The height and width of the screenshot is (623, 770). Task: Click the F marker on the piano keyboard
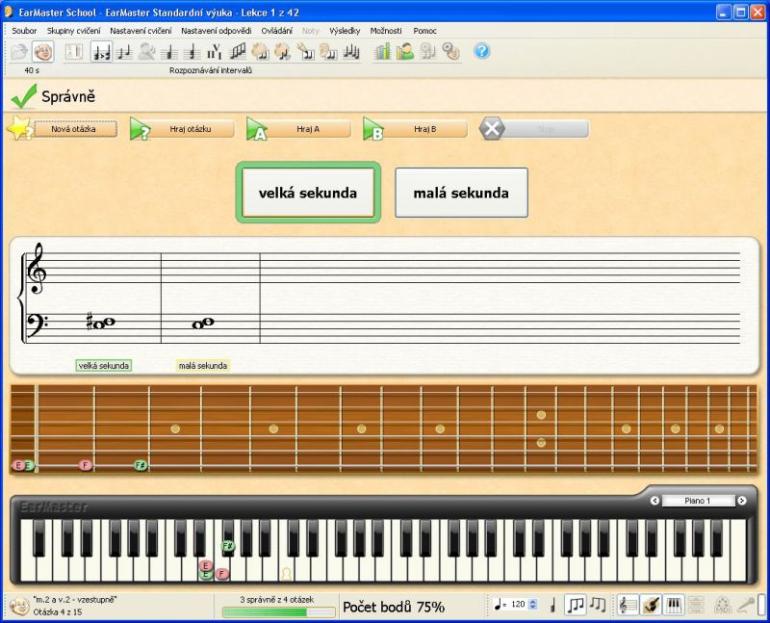[x=222, y=573]
